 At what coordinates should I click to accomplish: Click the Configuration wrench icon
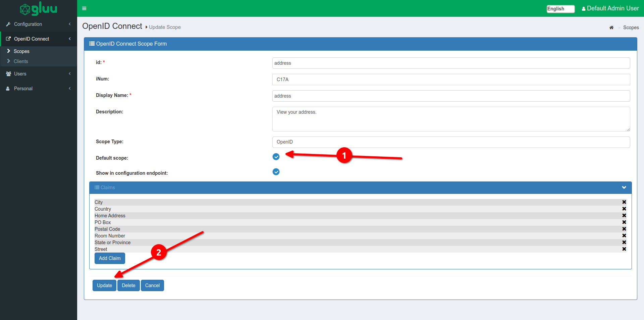pos(8,24)
